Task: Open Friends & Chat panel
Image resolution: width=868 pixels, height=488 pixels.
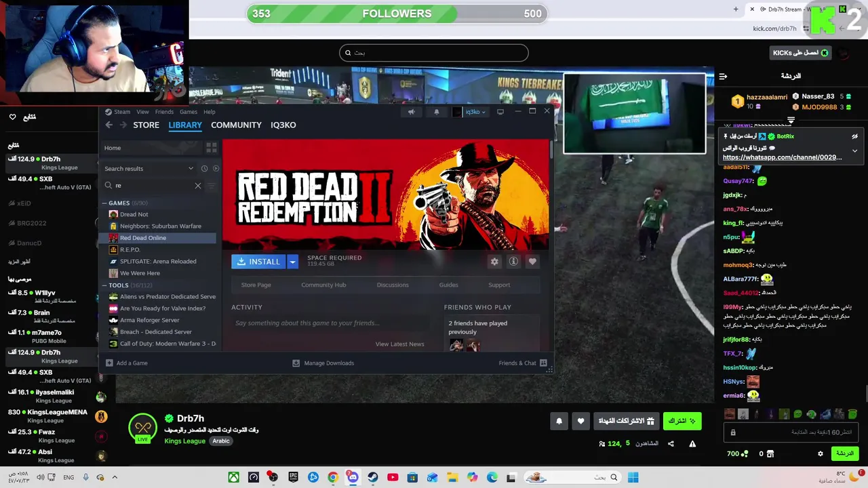Action: [523, 363]
